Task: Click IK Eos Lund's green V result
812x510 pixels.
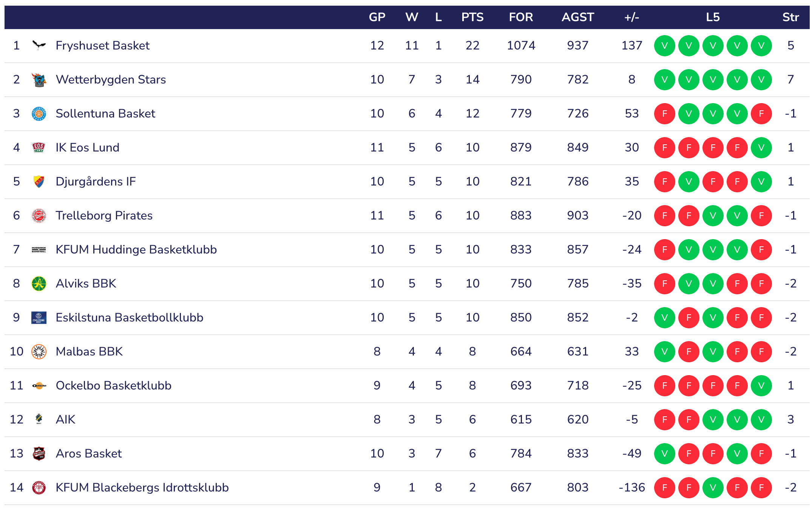Action: (x=761, y=148)
